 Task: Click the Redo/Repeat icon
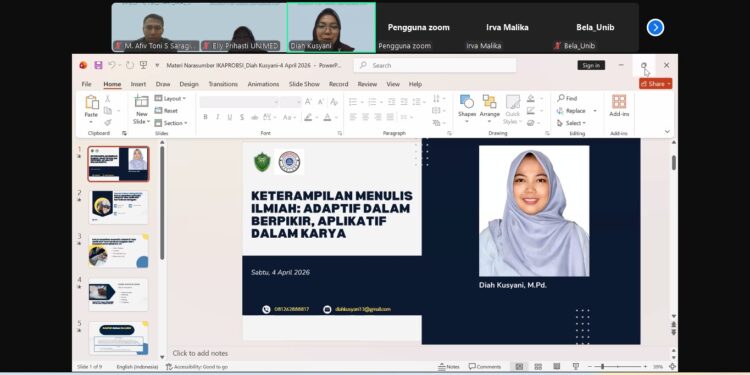[x=130, y=65]
